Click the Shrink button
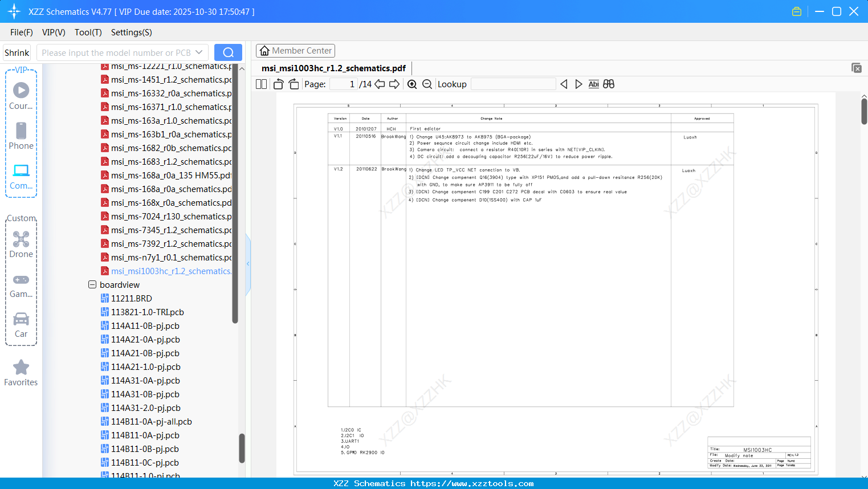The height and width of the screenshot is (489, 868). tap(17, 52)
